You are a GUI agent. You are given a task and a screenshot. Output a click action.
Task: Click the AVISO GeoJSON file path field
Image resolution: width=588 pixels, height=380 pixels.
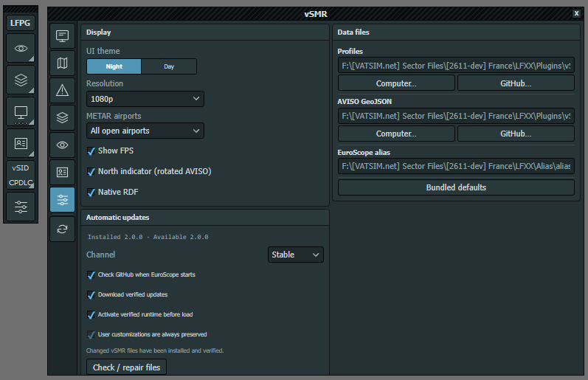456,116
